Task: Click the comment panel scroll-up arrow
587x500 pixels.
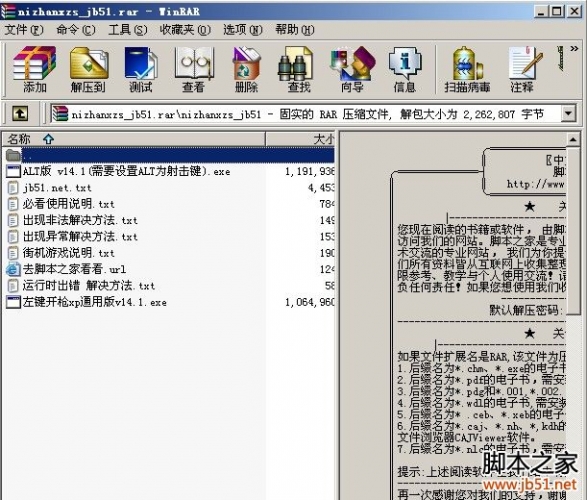Action: [x=573, y=140]
